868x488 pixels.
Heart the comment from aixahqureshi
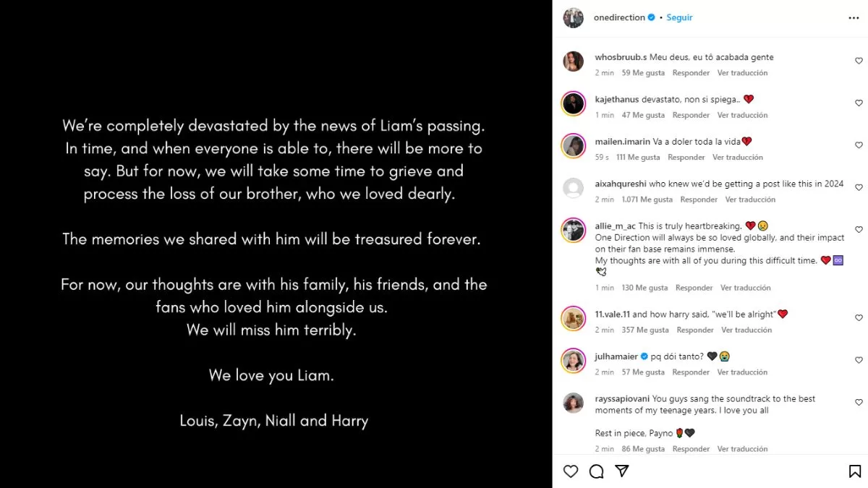(859, 187)
